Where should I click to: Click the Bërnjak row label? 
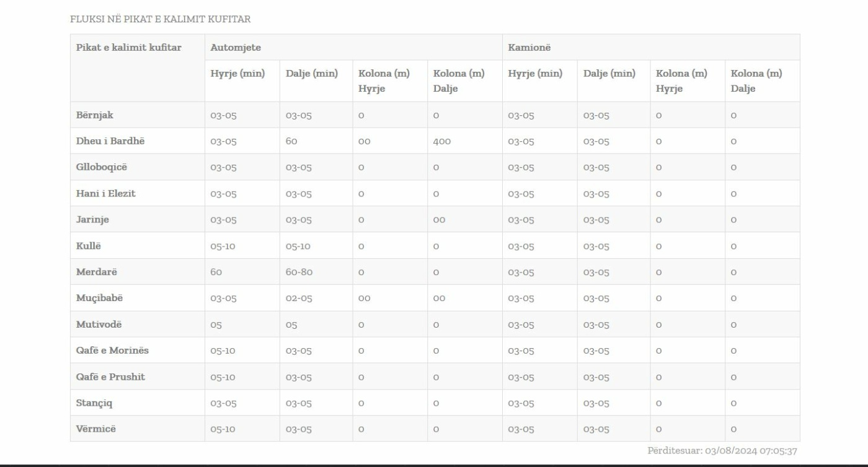95,115
